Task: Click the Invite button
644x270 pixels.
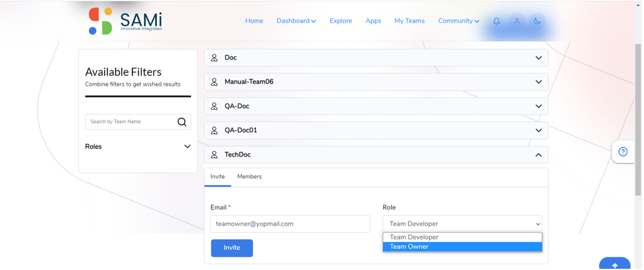Action: 232,248
